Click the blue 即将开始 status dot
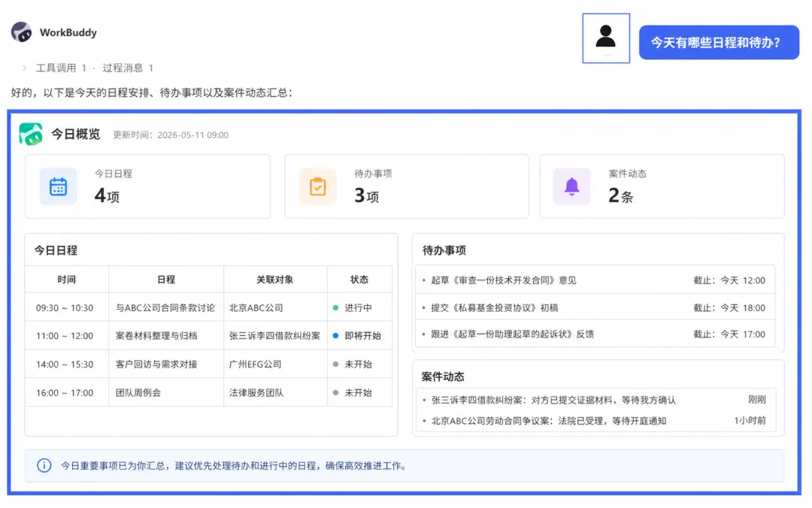This screenshot has height=508, width=812. (x=335, y=336)
